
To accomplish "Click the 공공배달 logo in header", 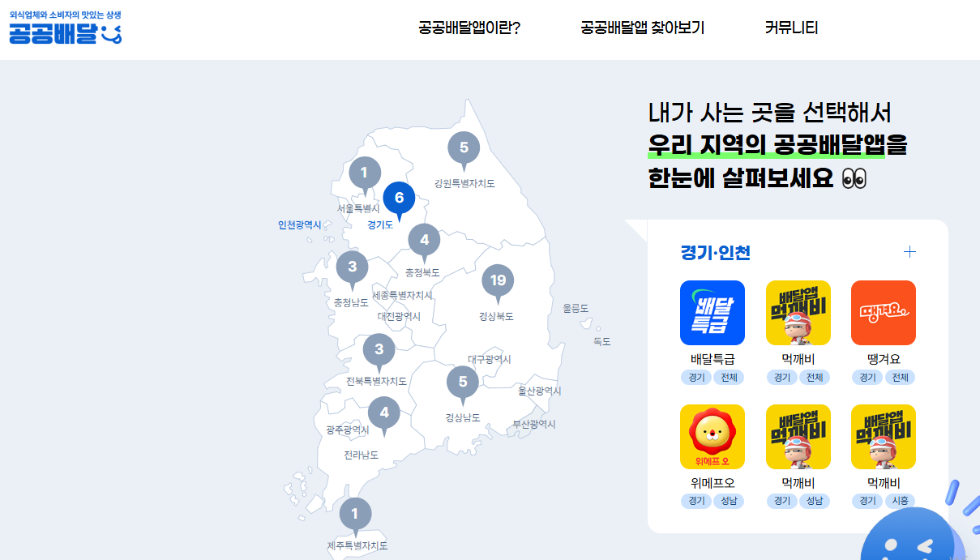I will coord(66,28).
